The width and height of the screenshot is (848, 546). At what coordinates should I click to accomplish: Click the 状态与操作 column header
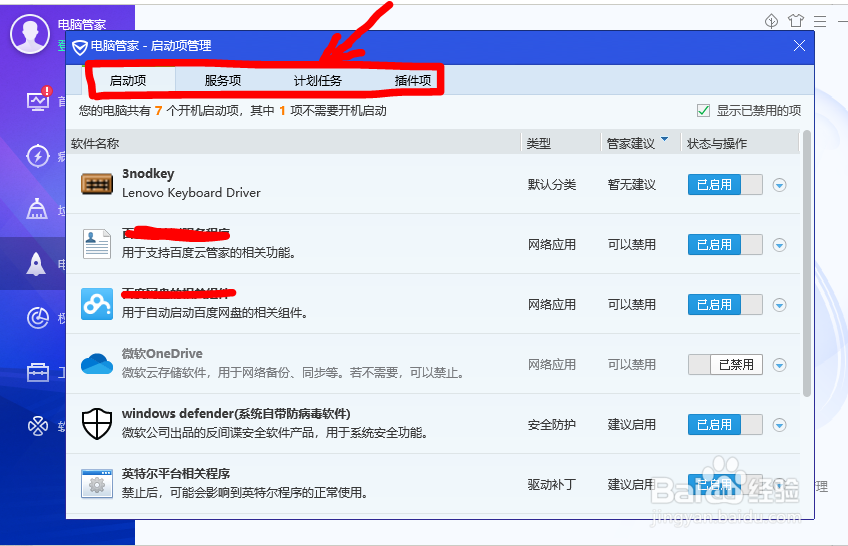click(717, 143)
